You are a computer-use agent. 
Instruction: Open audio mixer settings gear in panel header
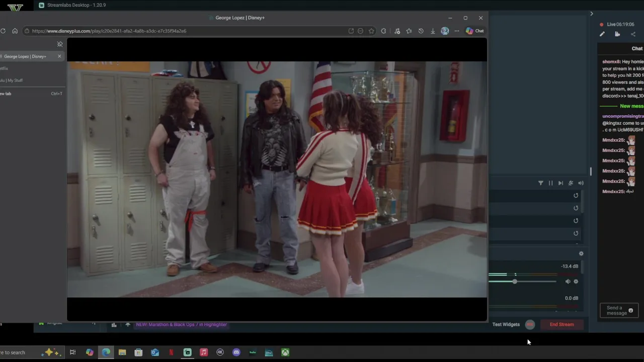581,254
